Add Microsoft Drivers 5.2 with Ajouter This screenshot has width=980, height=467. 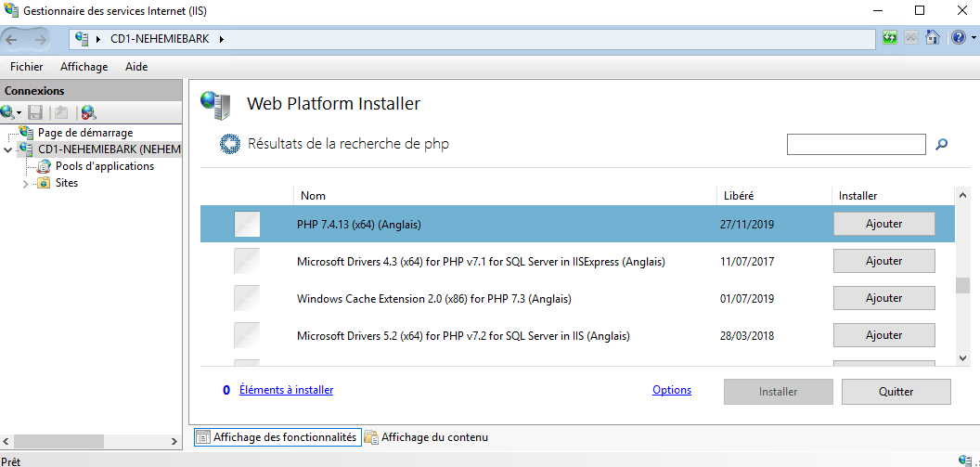coord(883,335)
